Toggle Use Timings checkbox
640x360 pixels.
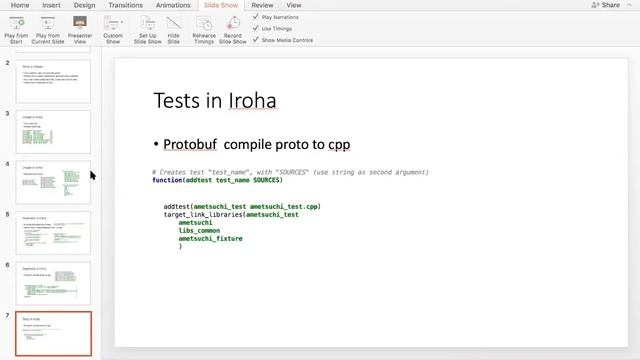[x=256, y=28]
